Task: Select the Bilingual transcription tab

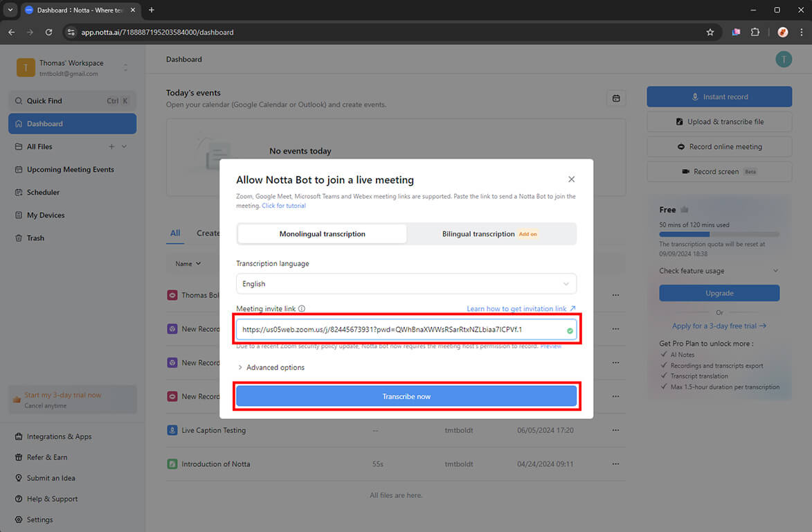Action: (x=489, y=233)
